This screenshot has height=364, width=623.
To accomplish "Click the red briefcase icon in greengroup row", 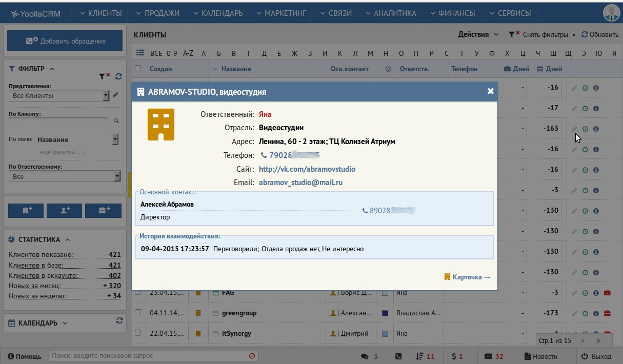I will pyautogui.click(x=607, y=313).
